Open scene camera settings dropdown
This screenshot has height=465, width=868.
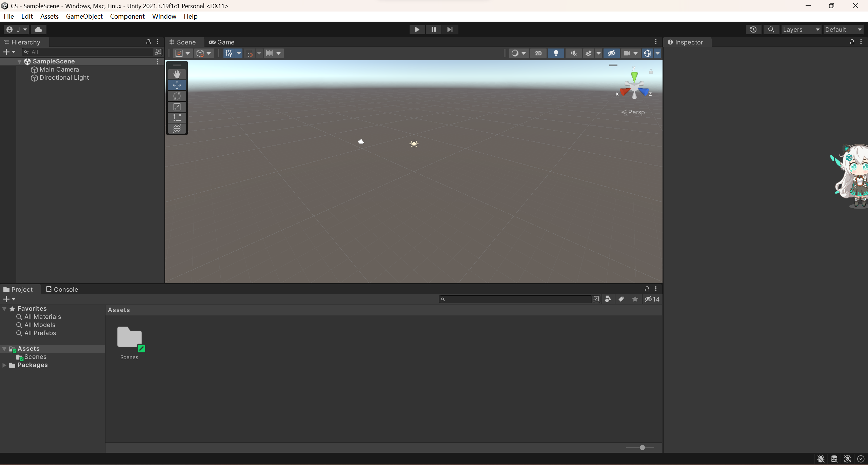(631, 53)
